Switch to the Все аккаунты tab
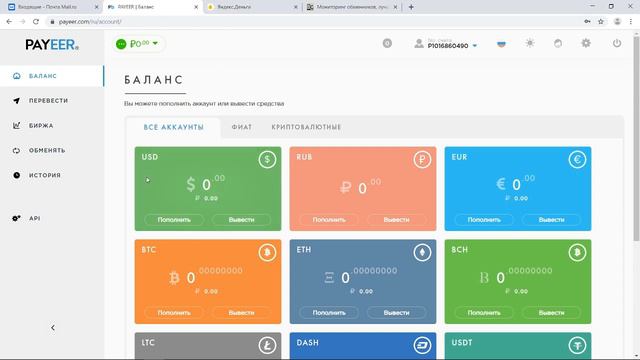 point(173,127)
